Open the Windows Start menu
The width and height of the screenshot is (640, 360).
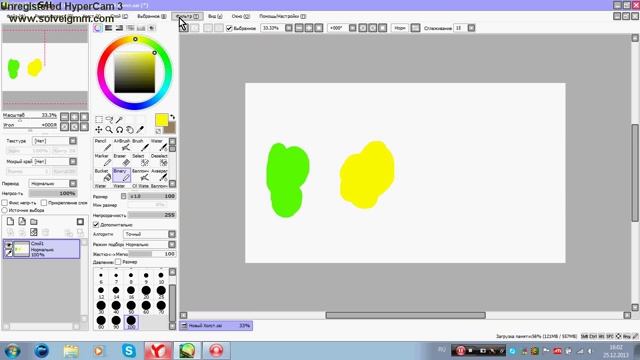click(12, 351)
